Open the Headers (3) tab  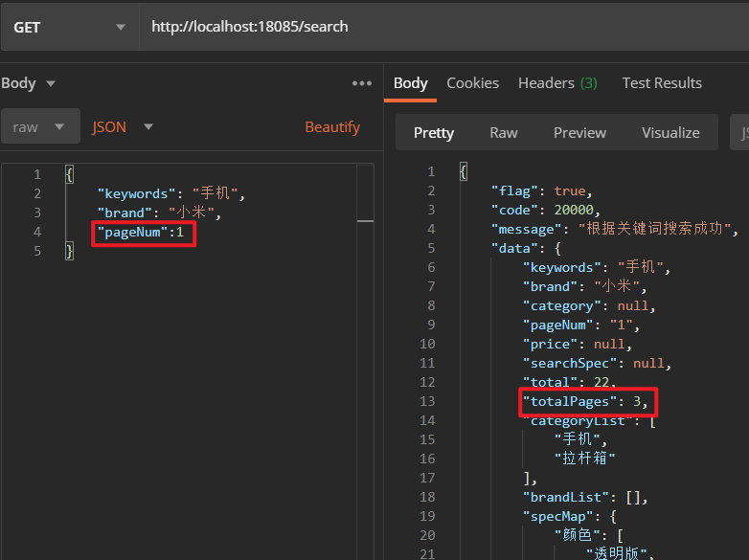coord(557,83)
